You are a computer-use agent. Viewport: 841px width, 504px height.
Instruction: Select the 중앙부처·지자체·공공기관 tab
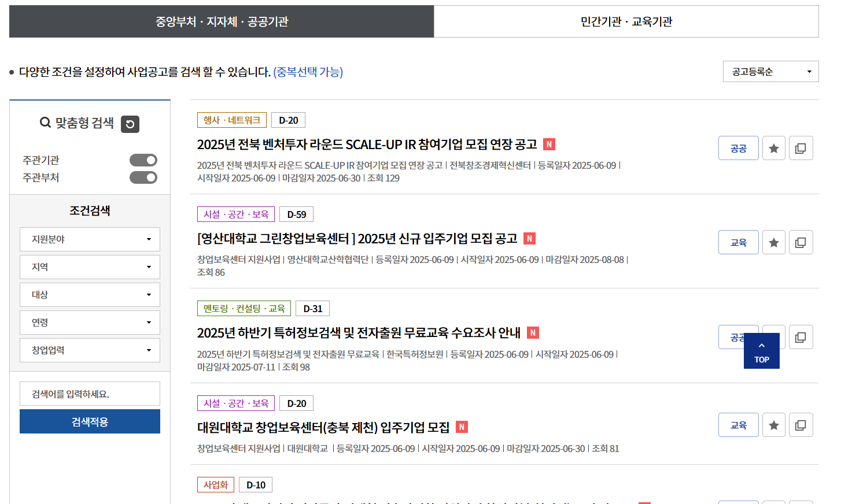coord(222,21)
